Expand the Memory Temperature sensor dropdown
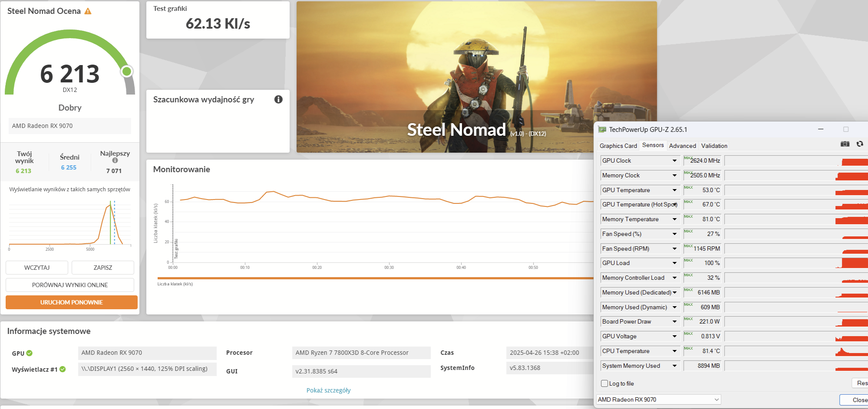Image resolution: width=868 pixels, height=409 pixels. pos(674,219)
